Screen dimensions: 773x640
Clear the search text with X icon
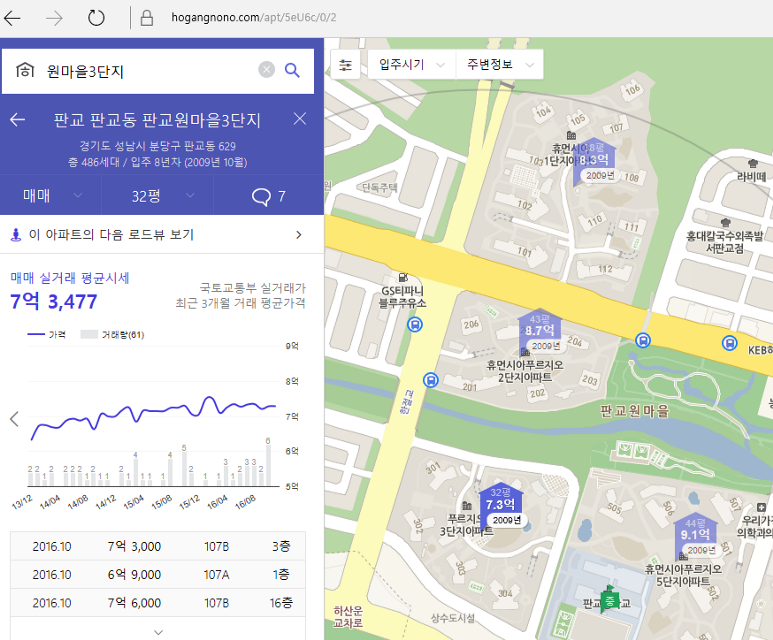[266, 70]
